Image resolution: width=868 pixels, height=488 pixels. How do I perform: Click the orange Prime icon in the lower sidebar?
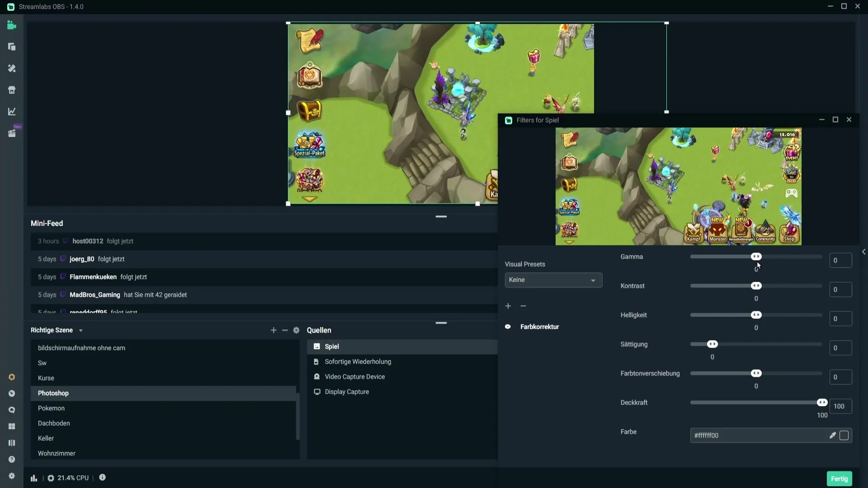coord(12,377)
